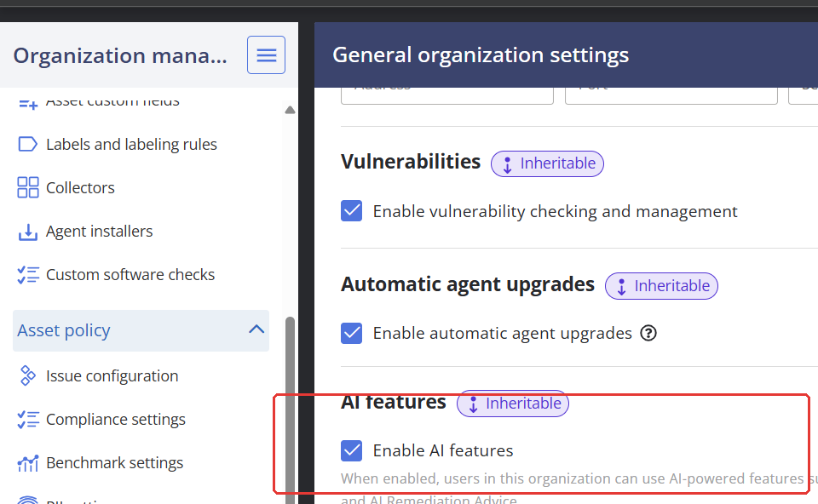
Task: Click Inheritable badge beside Automatic agent upgrades
Action: [661, 286]
